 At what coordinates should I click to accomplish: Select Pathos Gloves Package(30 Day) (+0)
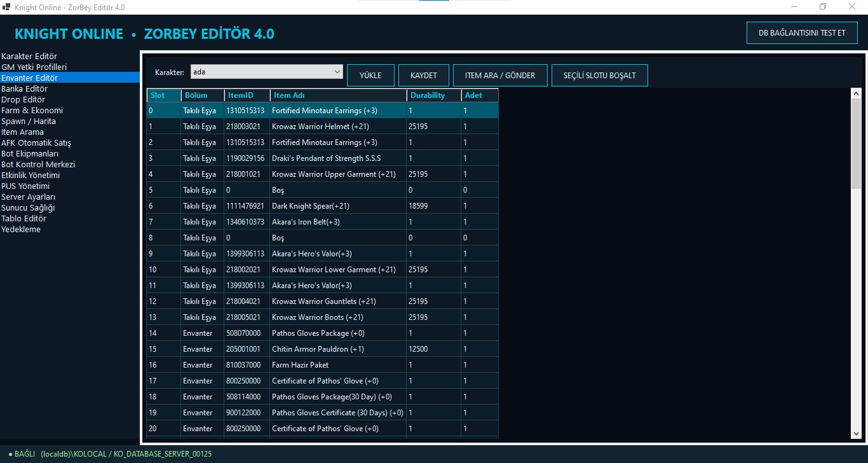323,397
